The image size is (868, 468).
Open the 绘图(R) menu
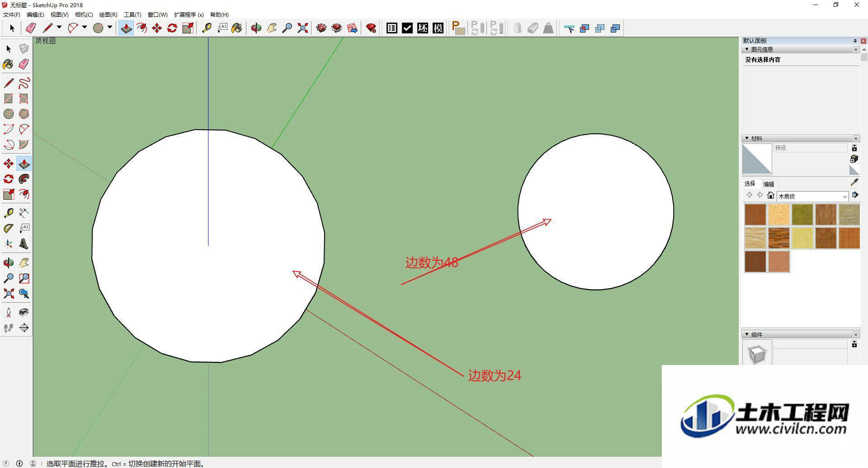click(x=108, y=14)
